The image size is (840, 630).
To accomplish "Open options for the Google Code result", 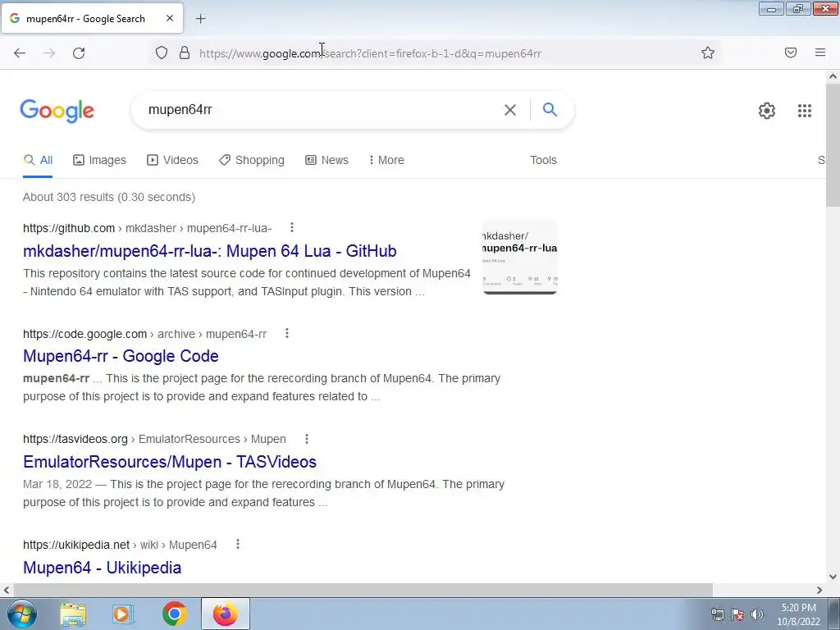I will (x=287, y=333).
